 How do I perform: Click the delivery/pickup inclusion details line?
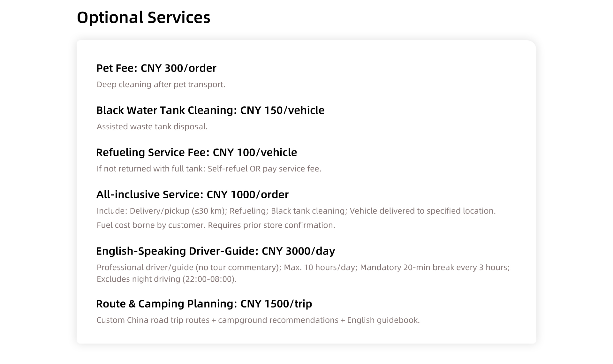click(296, 211)
